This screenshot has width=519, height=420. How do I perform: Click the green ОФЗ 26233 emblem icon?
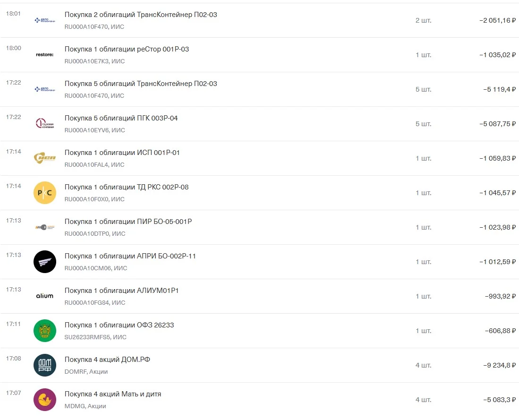45,331
